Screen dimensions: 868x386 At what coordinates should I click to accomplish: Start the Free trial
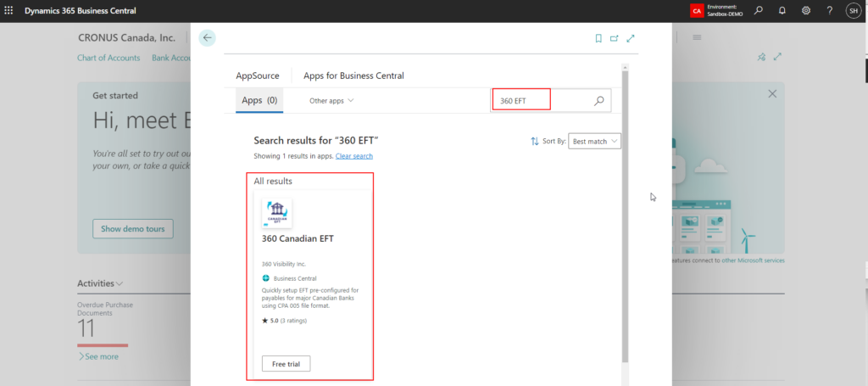tap(286, 364)
